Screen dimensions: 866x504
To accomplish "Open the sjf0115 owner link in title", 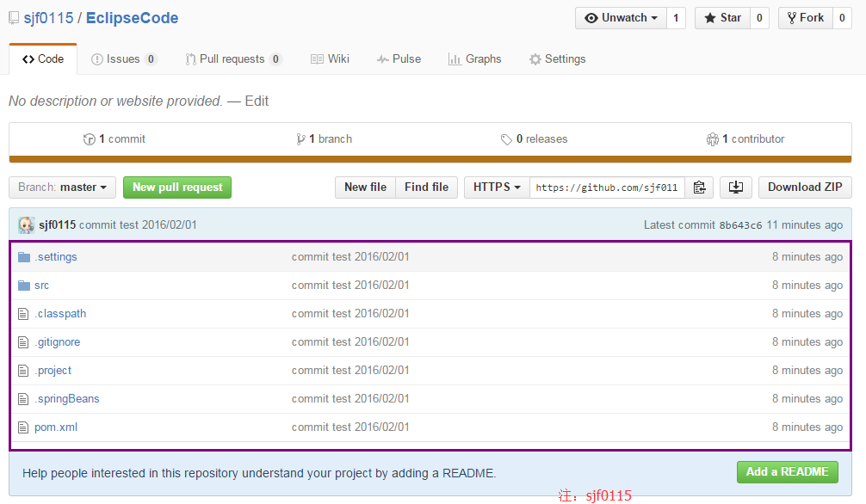I will point(48,18).
